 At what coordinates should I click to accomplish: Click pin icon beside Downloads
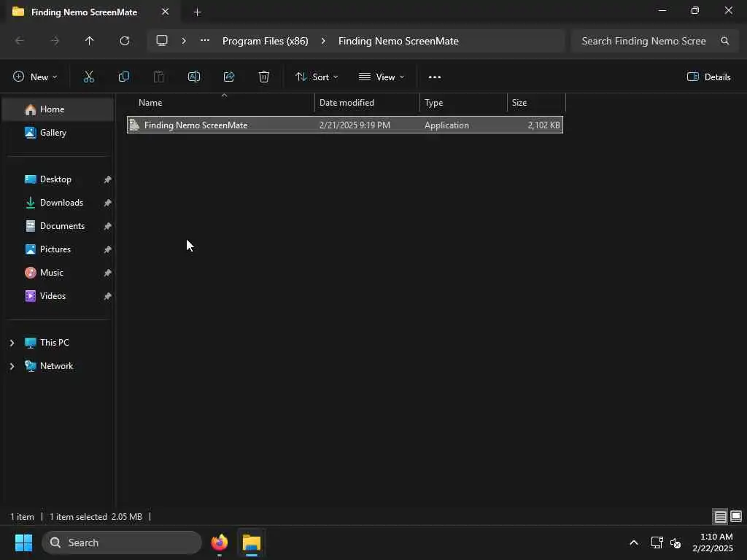[108, 203]
